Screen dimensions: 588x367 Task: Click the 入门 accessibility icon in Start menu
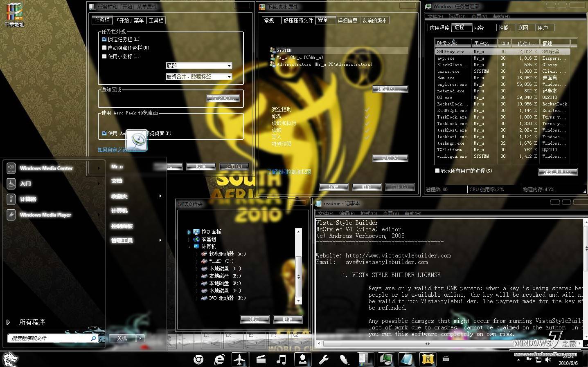(x=11, y=183)
